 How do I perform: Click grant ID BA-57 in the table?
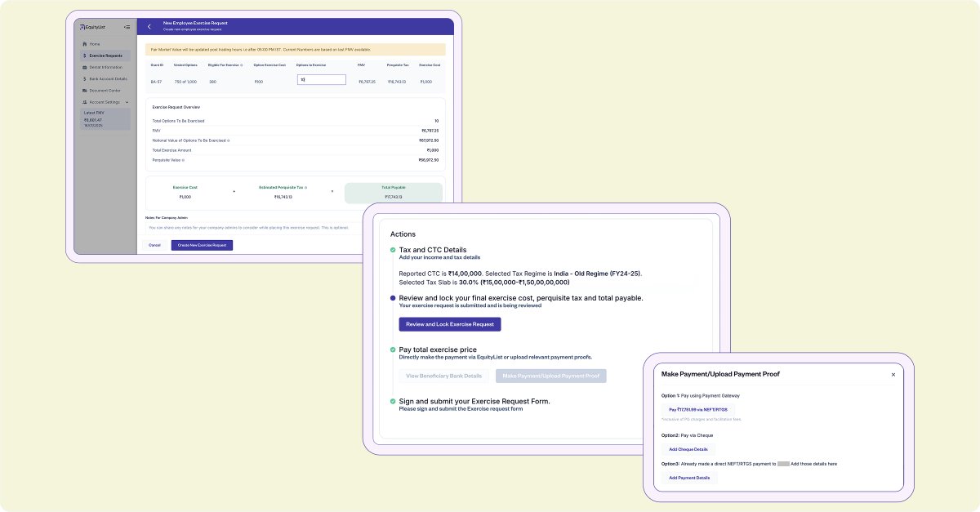point(156,82)
